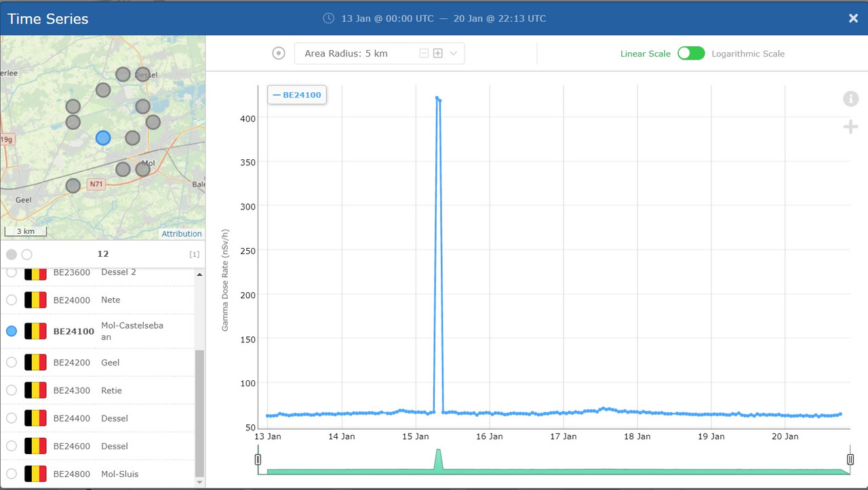Click station code BE24800
The image size is (868, 490).
pos(72,474)
